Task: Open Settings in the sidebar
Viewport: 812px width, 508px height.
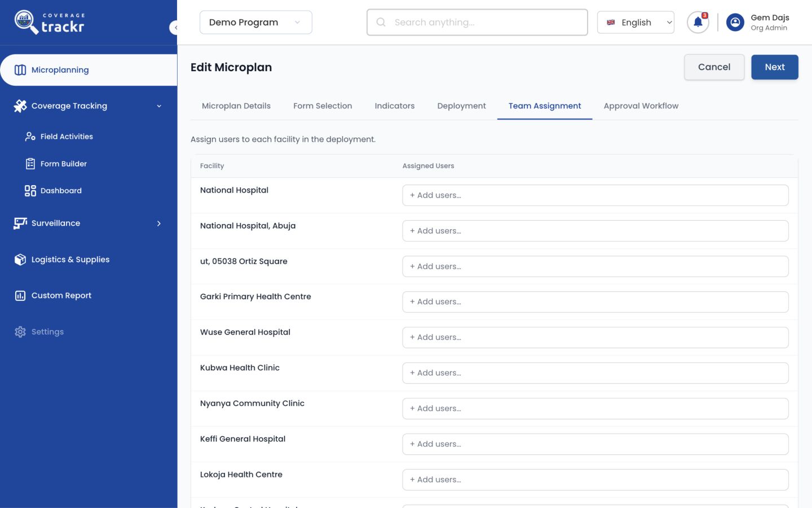Action: pyautogui.click(x=47, y=332)
